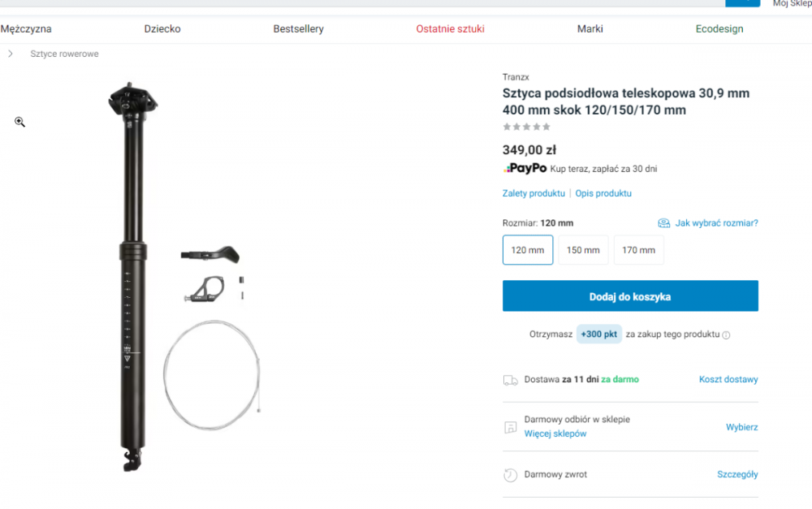
Task: Open the Koszt dostawy link
Action: tap(728, 379)
